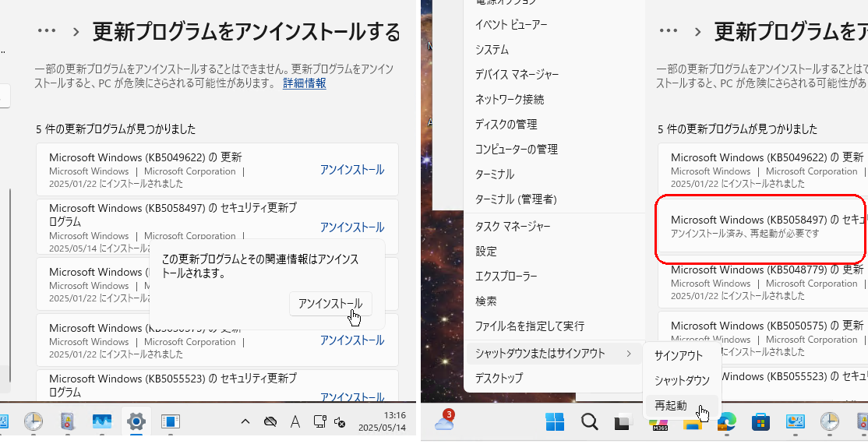The width and height of the screenshot is (868, 444).
Task: Click '5 件の更新プログラムが見つかりました' in left screenshot
Action: (x=115, y=129)
